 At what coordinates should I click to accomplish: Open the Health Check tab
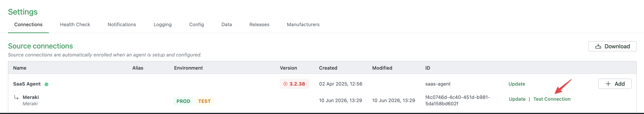click(x=75, y=25)
